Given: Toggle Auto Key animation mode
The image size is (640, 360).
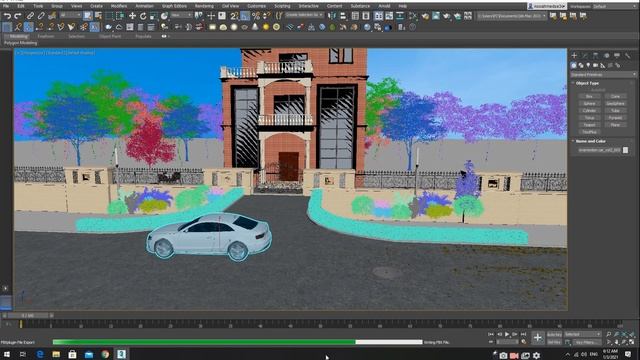Looking at the screenshot, I should tap(554, 335).
